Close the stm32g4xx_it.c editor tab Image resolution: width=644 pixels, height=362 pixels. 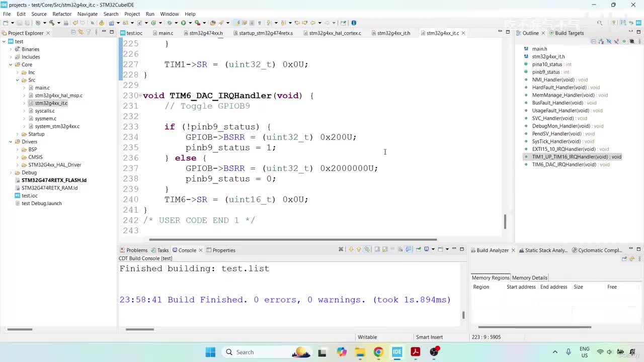(x=463, y=33)
